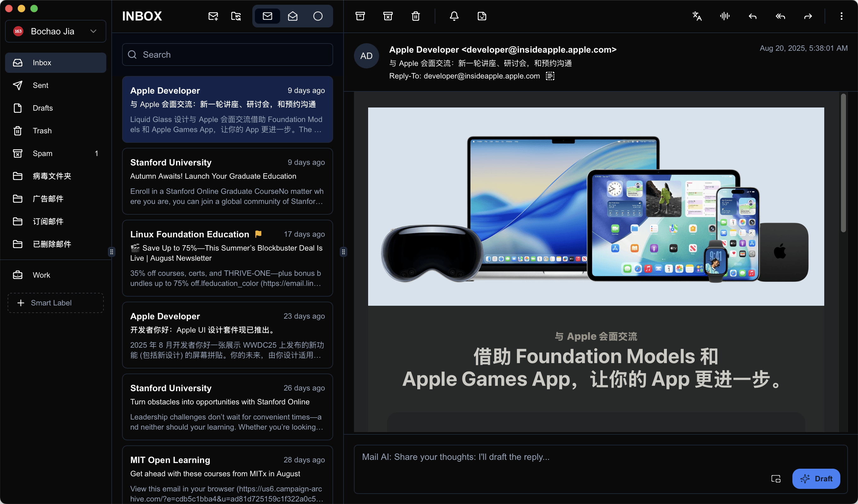Toggle the unread mail filter
Viewport: 858px width, 504px height.
click(267, 16)
